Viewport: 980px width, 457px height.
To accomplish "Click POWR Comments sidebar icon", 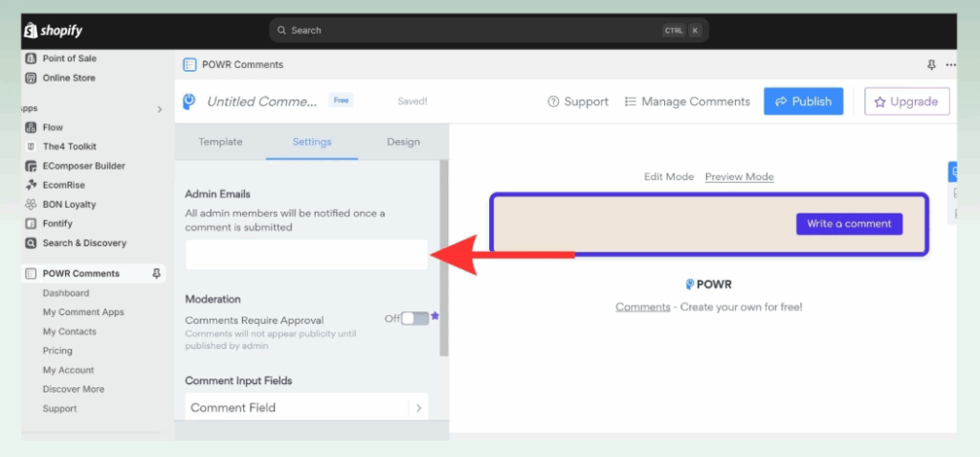I will pyautogui.click(x=31, y=274).
